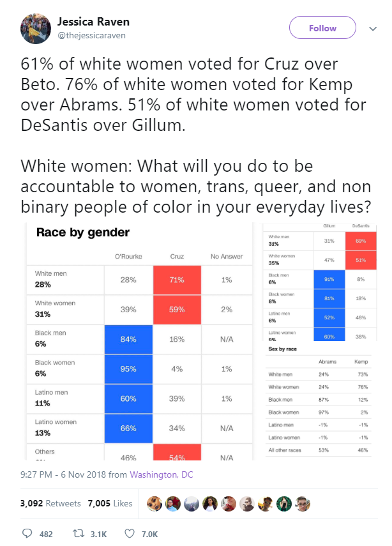Image resolution: width=392 pixels, height=546 pixels.
Task: Click the red Cruz 71% cell
Action: pos(177,280)
